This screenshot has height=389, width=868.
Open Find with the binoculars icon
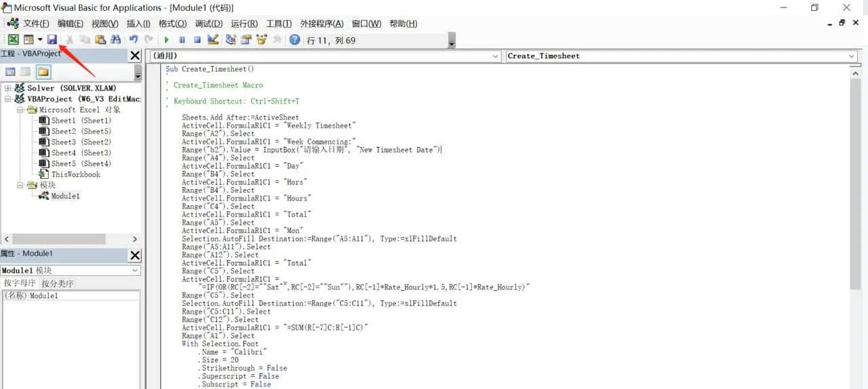115,40
